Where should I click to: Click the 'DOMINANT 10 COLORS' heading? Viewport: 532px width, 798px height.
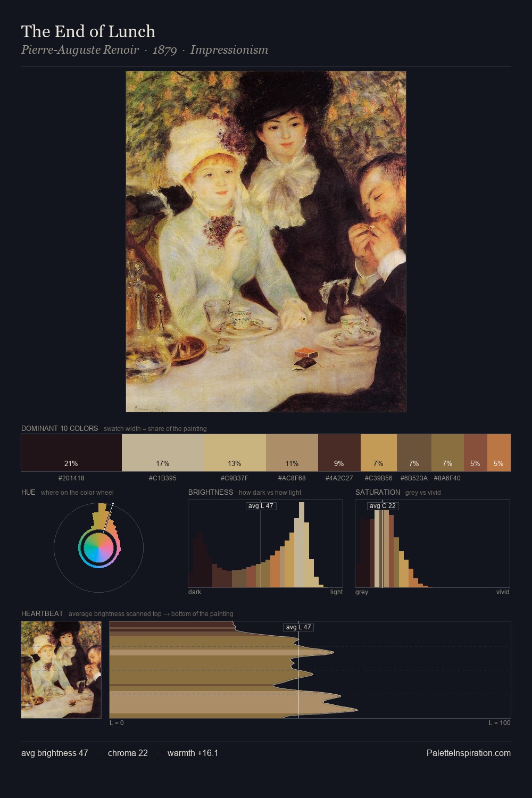pos(60,428)
